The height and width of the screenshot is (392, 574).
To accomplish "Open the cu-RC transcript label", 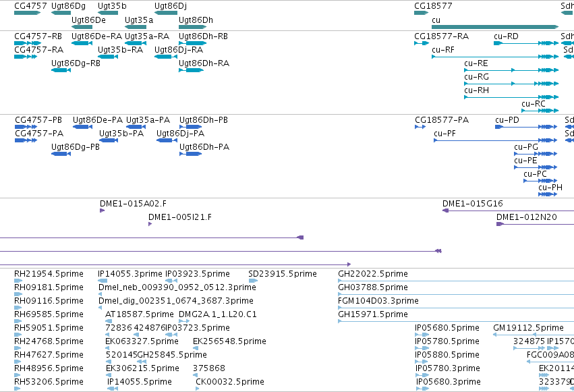I will 534,104.
